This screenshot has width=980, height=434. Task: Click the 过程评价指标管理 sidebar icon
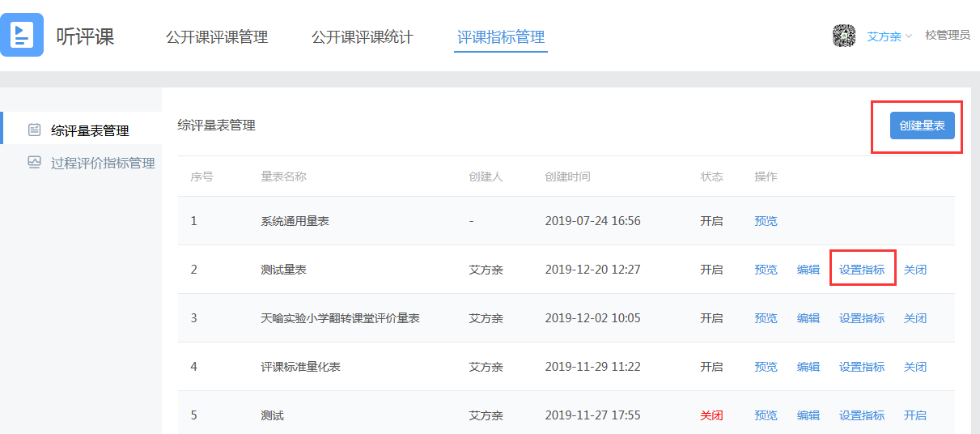[x=34, y=163]
